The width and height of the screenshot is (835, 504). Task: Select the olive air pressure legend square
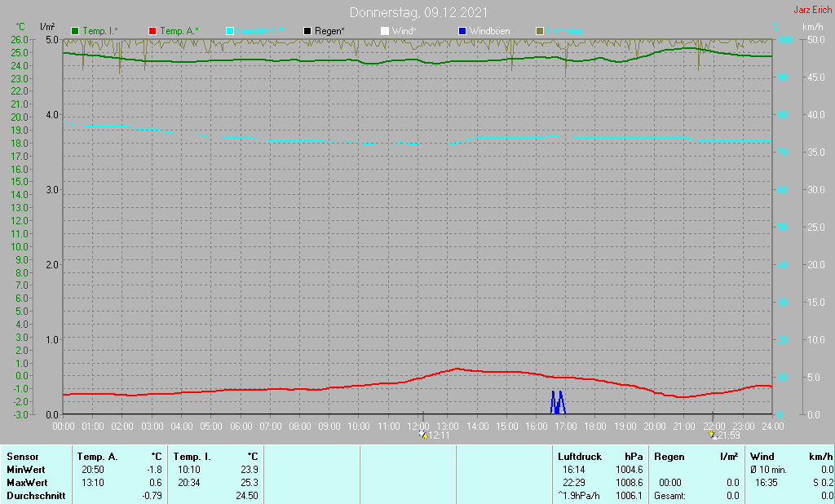click(x=540, y=31)
